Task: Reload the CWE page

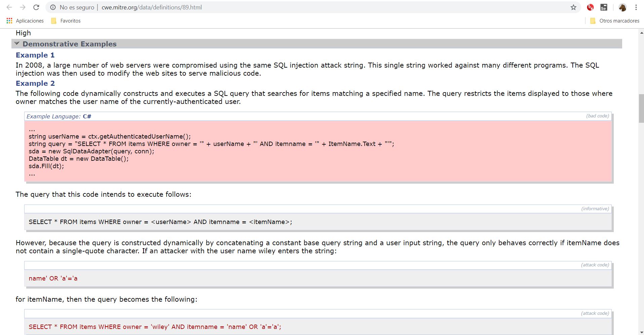Action: (x=36, y=7)
